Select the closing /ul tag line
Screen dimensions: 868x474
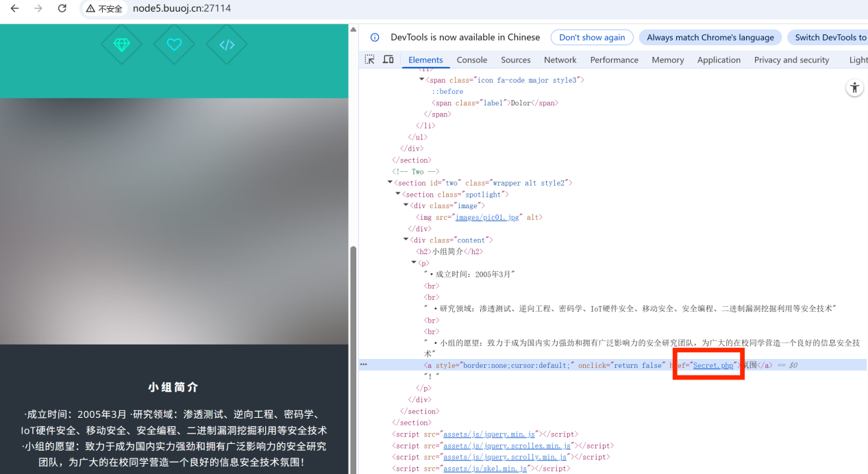418,137
